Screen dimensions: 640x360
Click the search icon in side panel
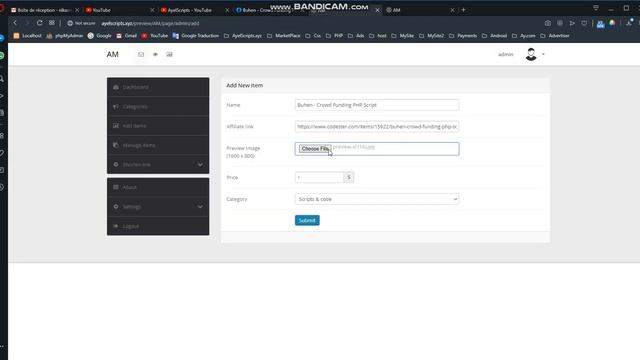coord(2,78)
